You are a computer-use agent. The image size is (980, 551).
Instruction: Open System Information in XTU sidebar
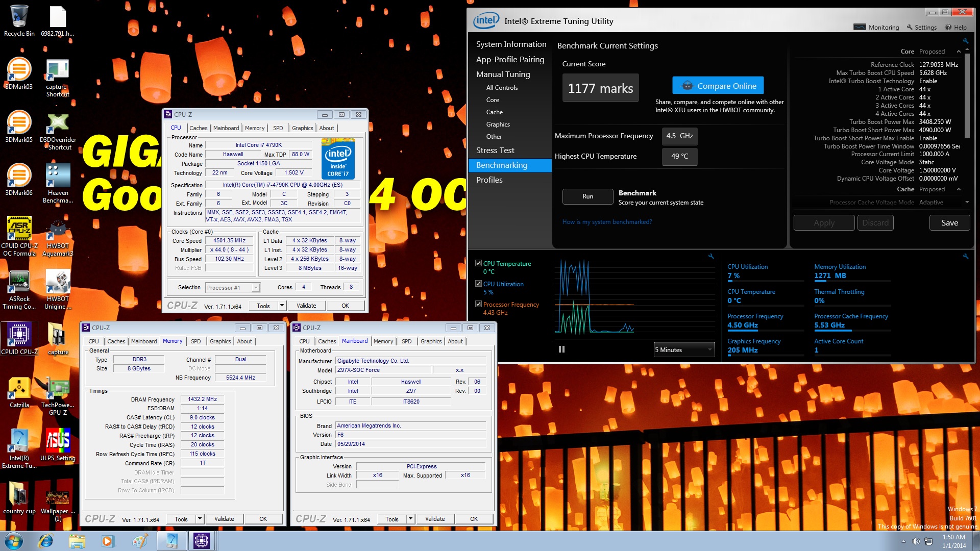511,44
